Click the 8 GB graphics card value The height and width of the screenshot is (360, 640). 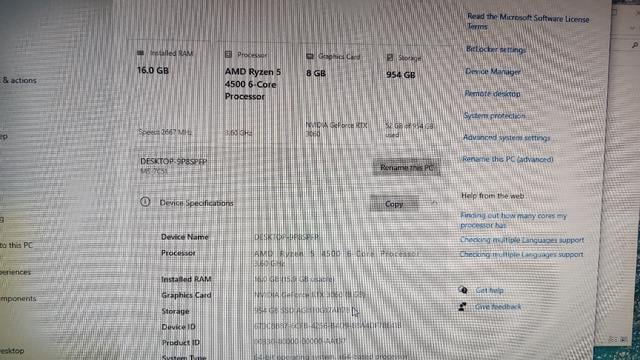pos(316,73)
